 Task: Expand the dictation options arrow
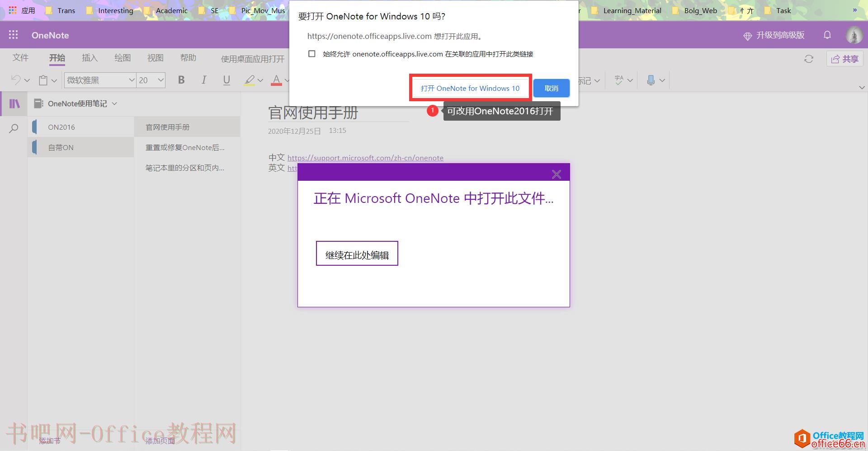662,80
